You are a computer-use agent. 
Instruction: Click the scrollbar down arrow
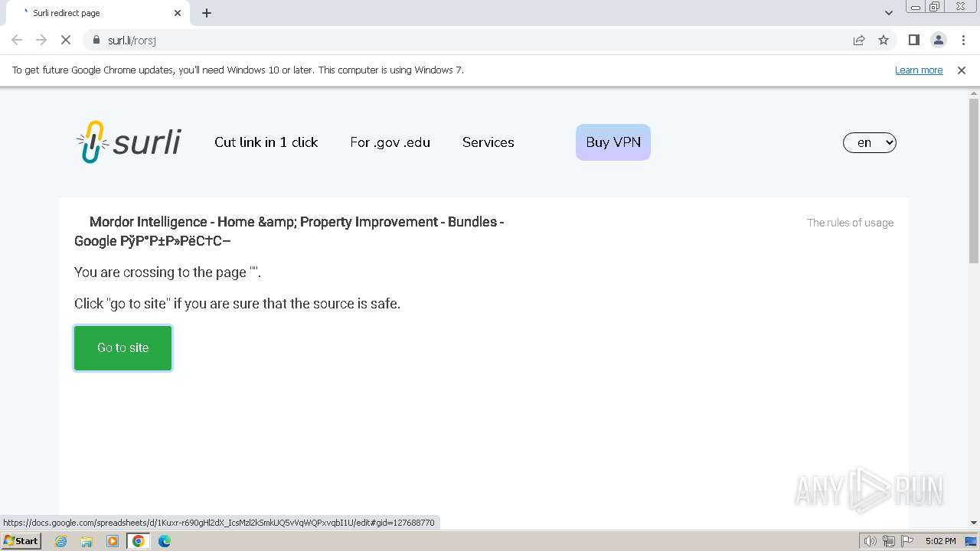point(974,523)
